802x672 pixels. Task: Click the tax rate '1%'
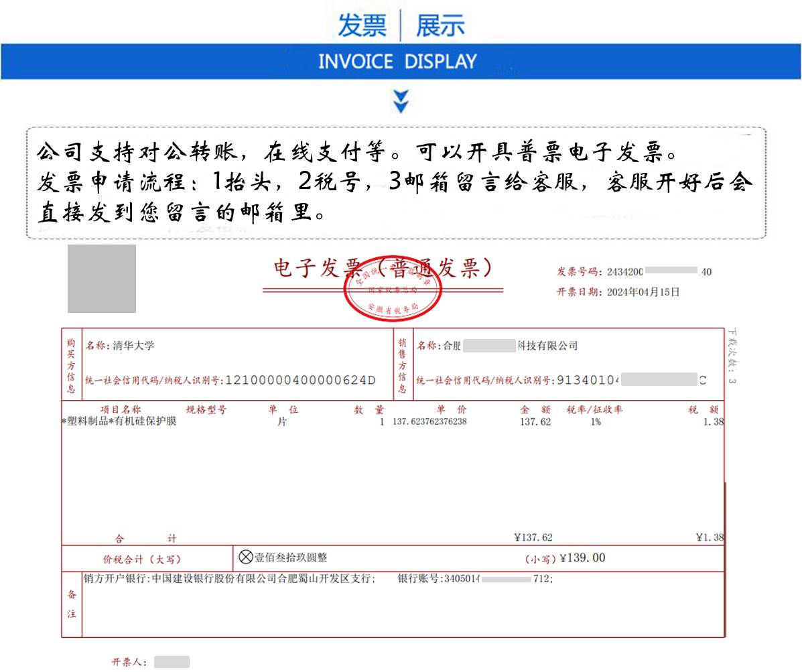pyautogui.click(x=596, y=421)
